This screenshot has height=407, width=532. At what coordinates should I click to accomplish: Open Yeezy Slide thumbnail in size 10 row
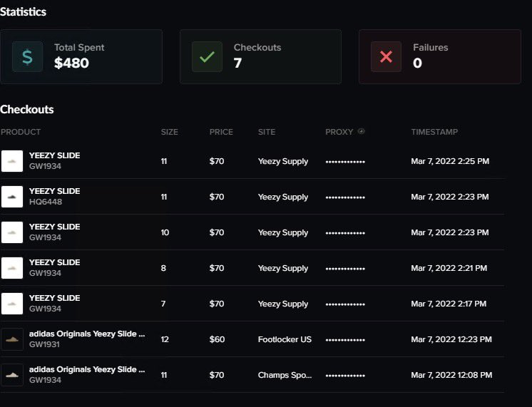click(x=12, y=232)
